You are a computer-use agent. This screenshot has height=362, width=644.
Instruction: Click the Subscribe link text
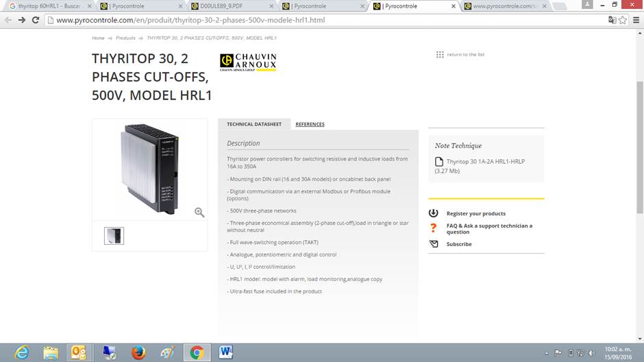tap(459, 244)
